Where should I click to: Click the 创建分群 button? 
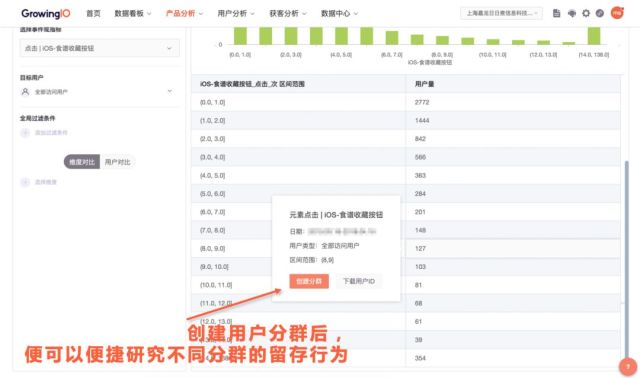309,281
